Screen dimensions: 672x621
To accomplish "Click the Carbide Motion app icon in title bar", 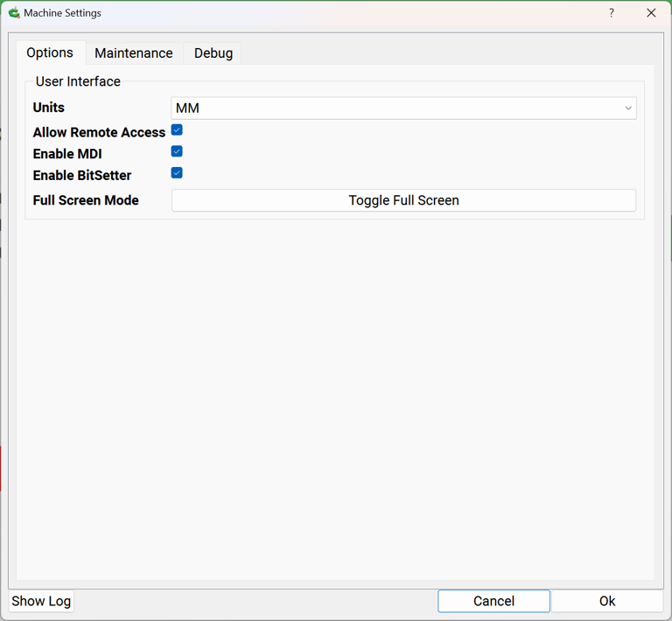I will coord(14,13).
